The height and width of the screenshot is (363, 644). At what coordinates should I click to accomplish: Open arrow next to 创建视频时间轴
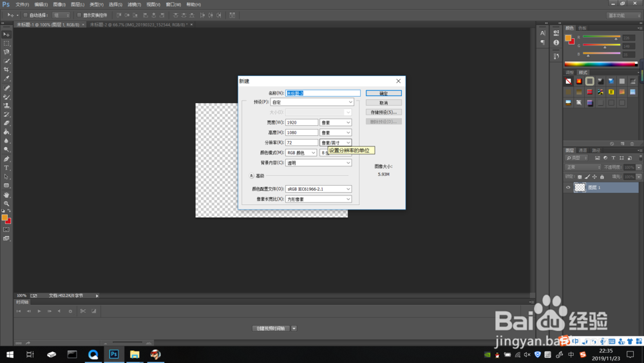(x=294, y=328)
